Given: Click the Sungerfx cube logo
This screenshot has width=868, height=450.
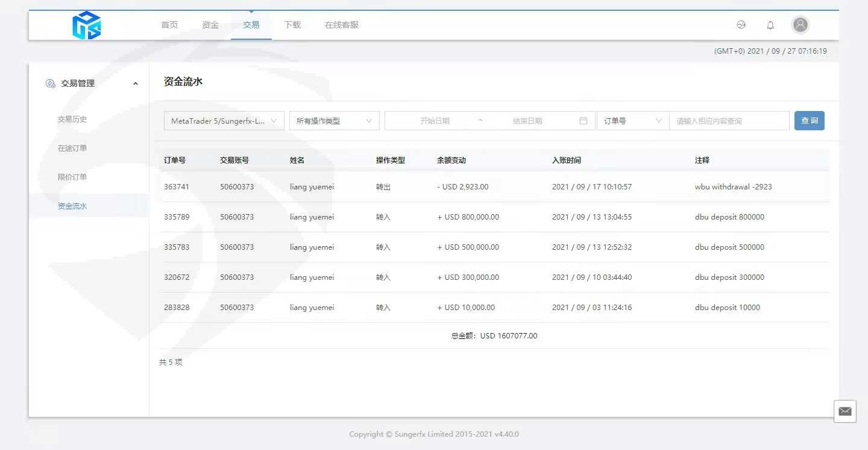Looking at the screenshot, I should pos(87,25).
